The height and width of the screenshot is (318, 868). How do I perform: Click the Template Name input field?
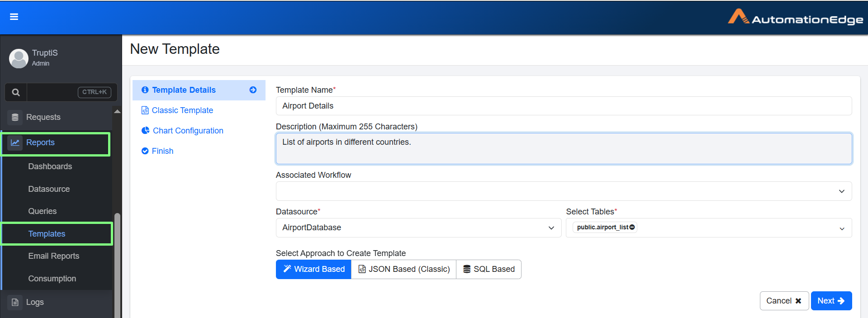(564, 106)
